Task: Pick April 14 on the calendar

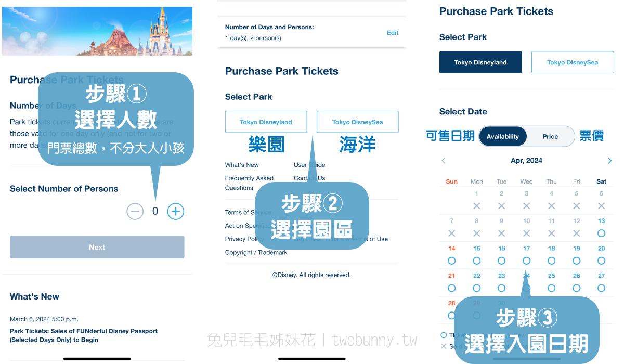Action: click(452, 255)
